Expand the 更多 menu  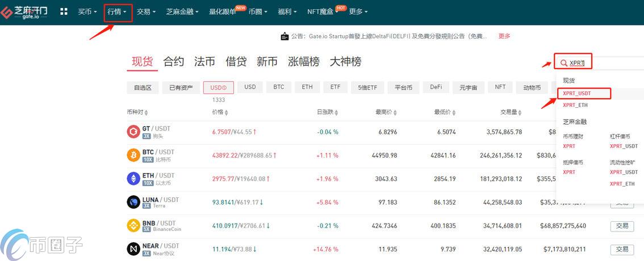[358, 12]
